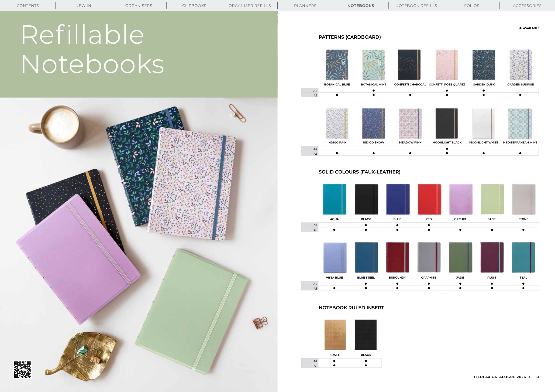Select the Confetti Charcoal notebook cover
Image resolution: width=555 pixels, height=392 pixels.
click(409, 65)
